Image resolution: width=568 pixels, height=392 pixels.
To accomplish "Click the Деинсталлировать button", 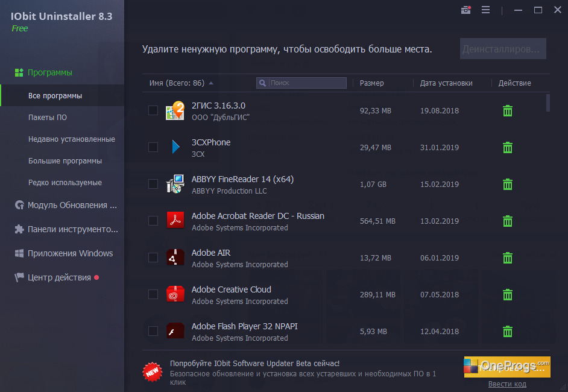I will pos(503,48).
